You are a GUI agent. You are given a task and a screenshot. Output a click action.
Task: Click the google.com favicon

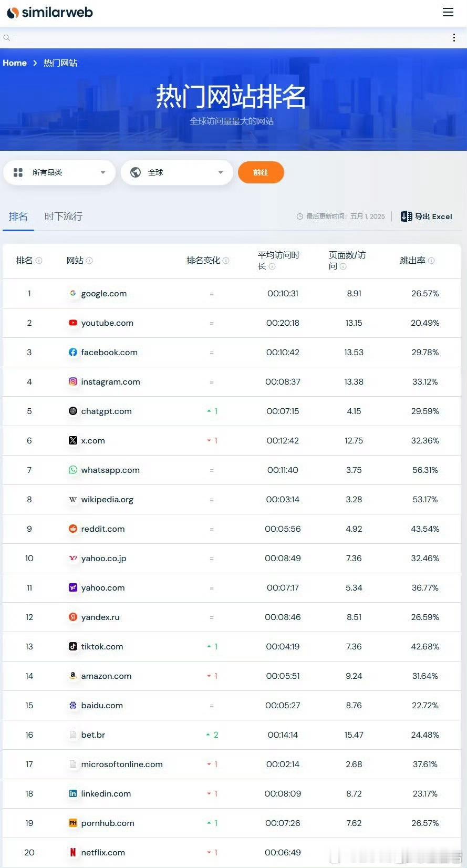73,293
